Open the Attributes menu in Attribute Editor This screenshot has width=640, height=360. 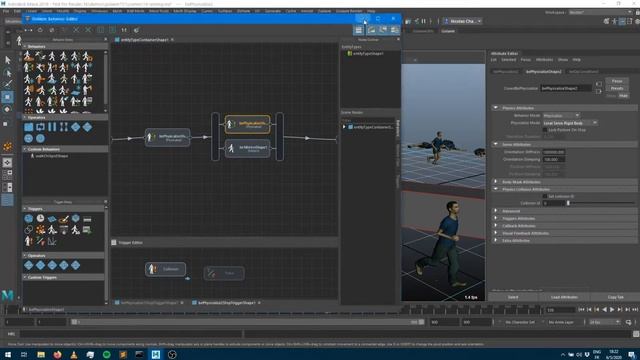click(x=544, y=60)
